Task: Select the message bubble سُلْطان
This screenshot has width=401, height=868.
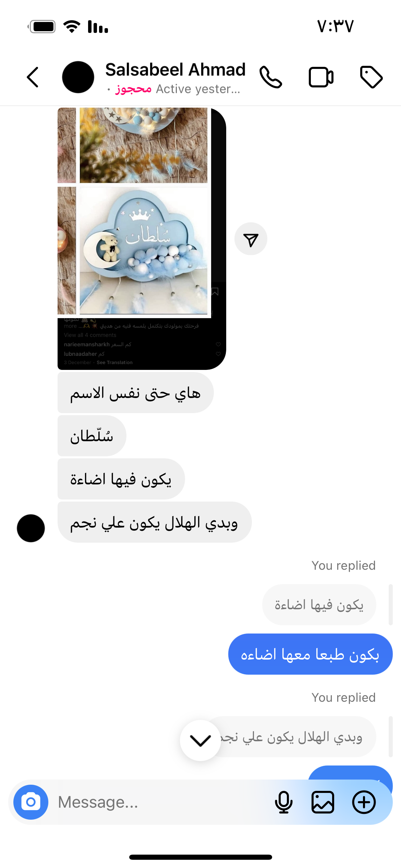Action: click(x=92, y=436)
